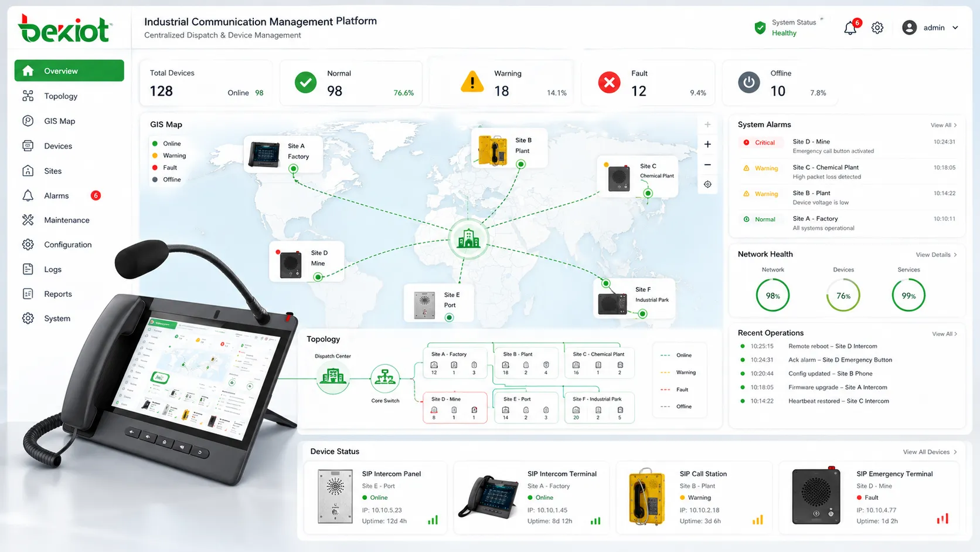Click the Core Switch topology node
Viewport: 980px width, 552px height.
click(x=385, y=380)
